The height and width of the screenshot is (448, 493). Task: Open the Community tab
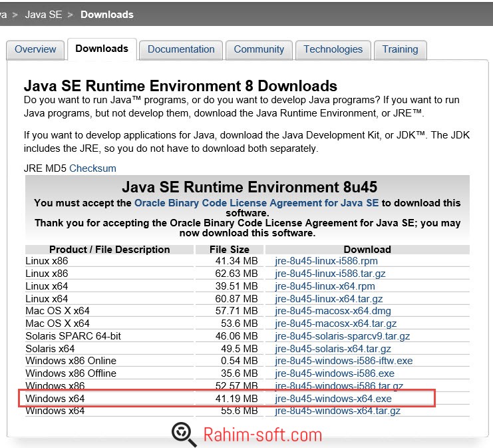click(259, 49)
